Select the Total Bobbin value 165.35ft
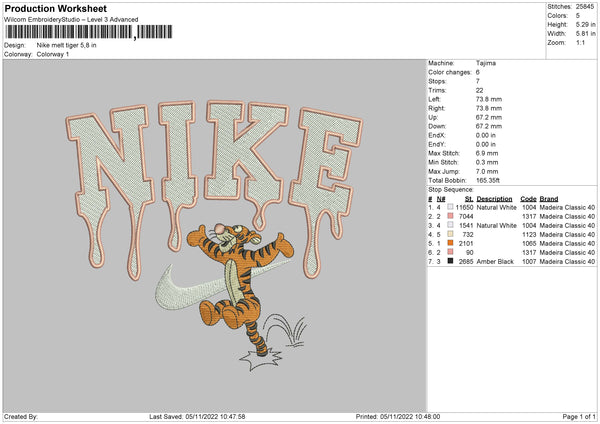The image size is (600, 424). click(488, 180)
